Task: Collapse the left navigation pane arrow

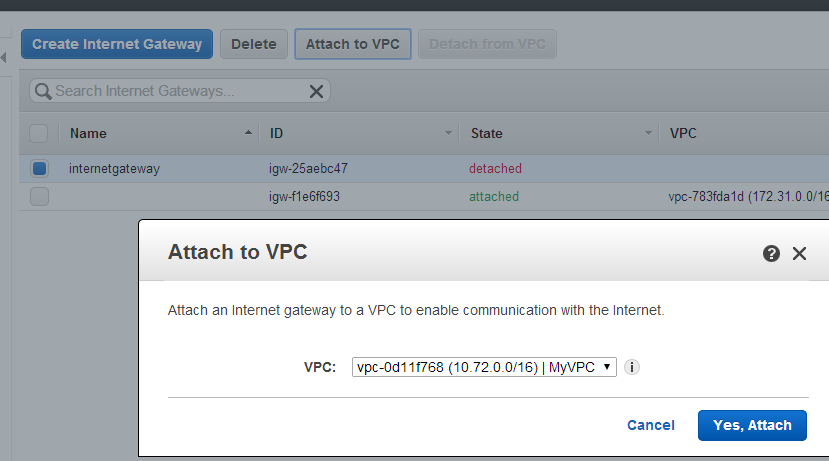Action: 3,57
